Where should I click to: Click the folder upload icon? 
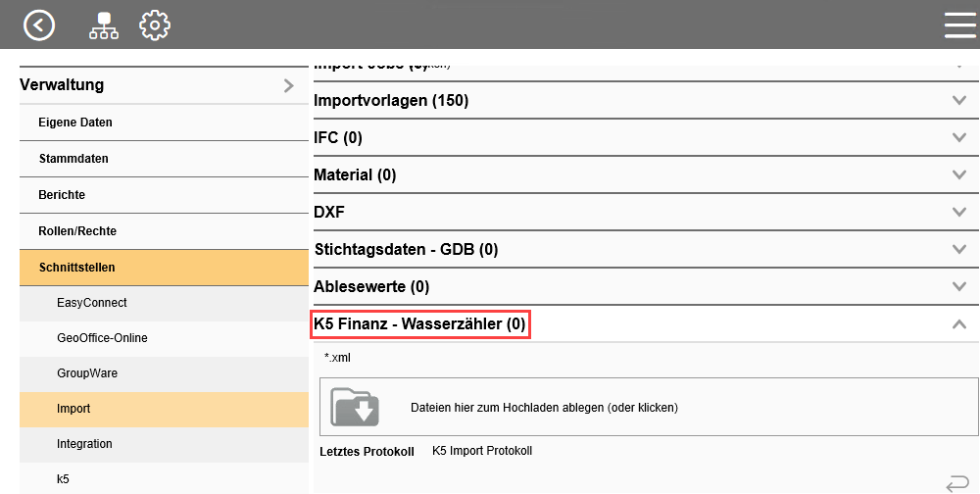coord(355,407)
